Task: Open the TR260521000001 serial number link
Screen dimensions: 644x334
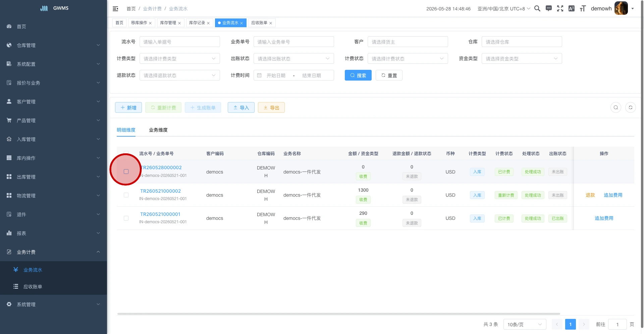Action: (160, 214)
